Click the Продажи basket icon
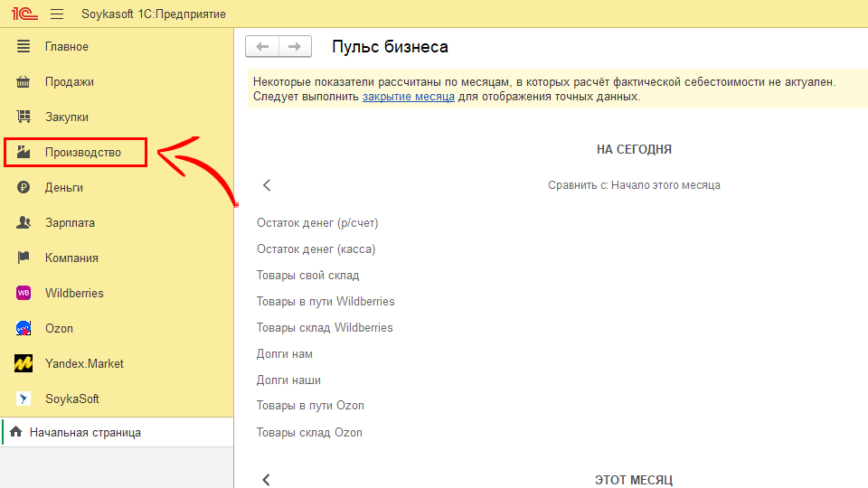The height and width of the screenshot is (488, 868). point(24,81)
